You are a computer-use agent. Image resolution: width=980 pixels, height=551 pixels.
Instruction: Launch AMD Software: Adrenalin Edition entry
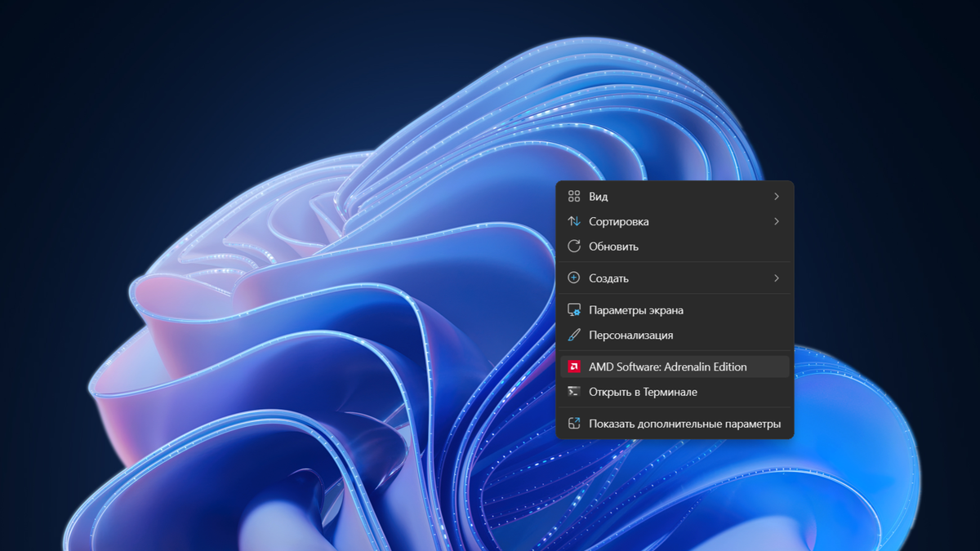pos(675,367)
